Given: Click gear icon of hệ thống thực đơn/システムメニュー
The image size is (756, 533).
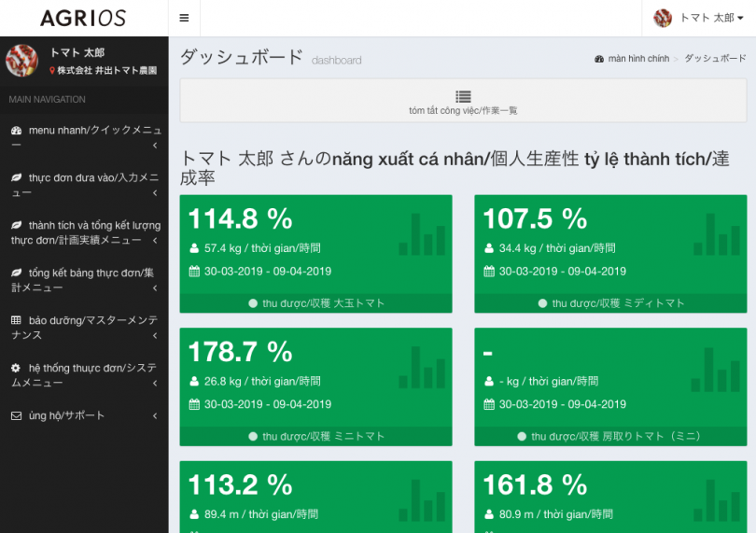Looking at the screenshot, I should click(16, 368).
